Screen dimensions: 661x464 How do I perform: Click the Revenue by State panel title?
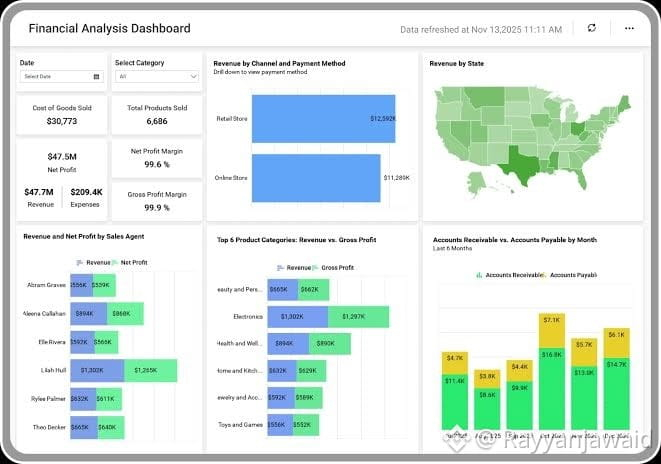pyautogui.click(x=457, y=64)
